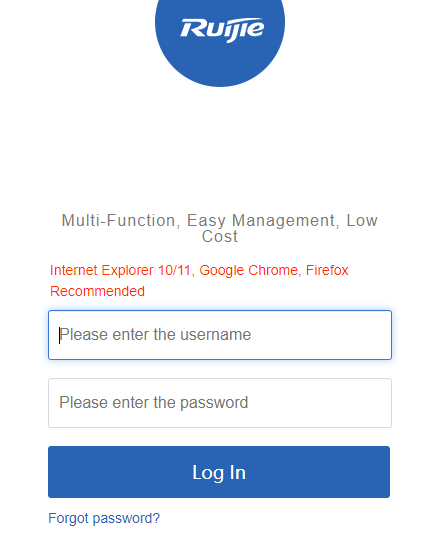This screenshot has height=540, width=431.
Task: Click 'Google Chrome' in the red notice
Action: [250, 271]
